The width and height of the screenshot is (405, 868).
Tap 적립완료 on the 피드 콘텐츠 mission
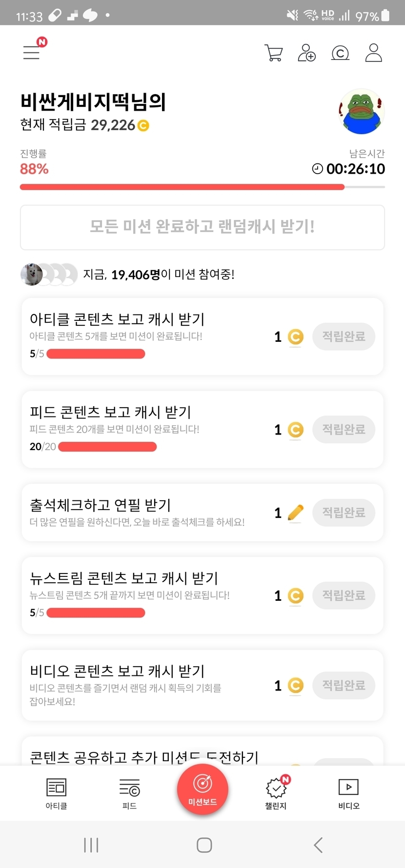coord(344,430)
